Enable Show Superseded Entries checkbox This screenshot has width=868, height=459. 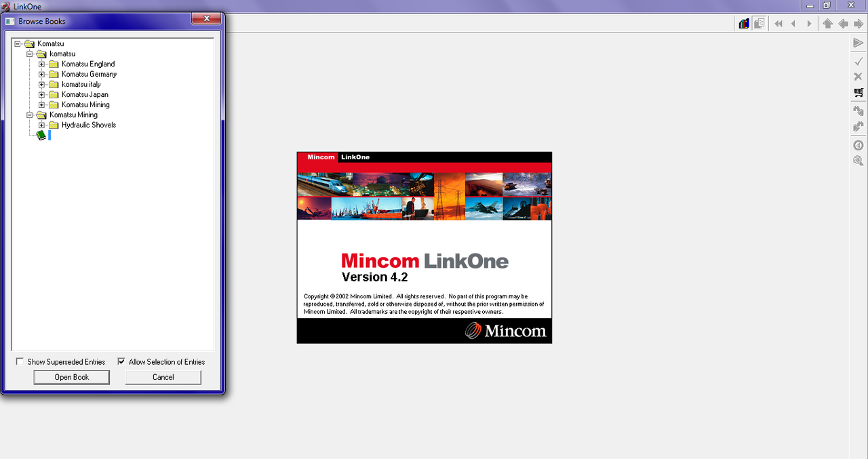click(x=20, y=362)
